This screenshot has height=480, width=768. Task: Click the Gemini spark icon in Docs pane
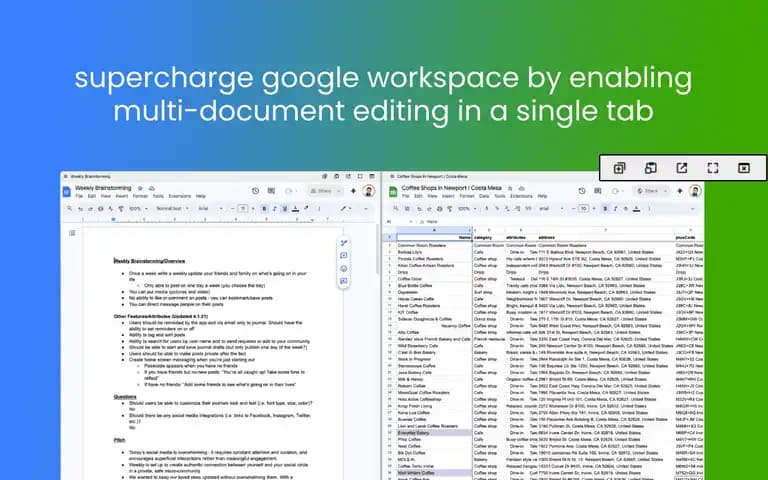click(x=353, y=191)
